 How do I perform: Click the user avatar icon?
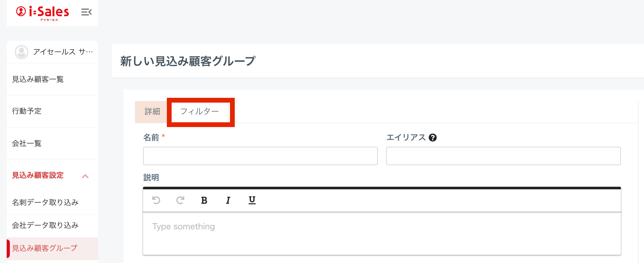22,52
